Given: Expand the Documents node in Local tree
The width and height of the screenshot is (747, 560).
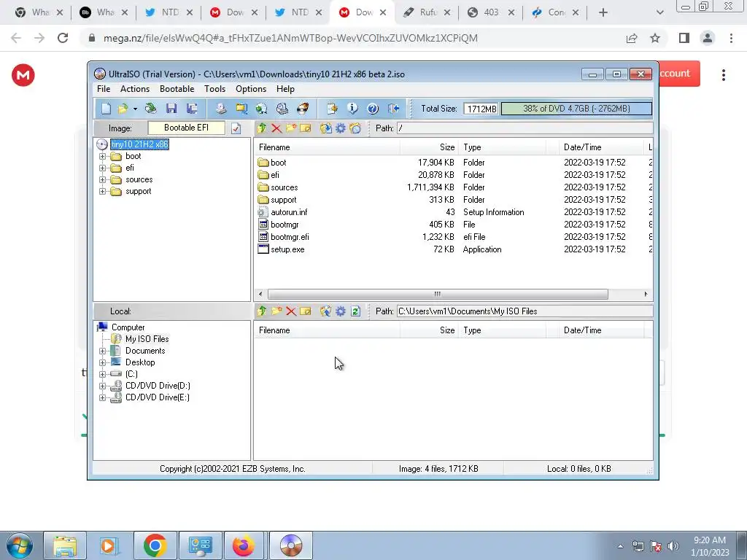Looking at the screenshot, I should pyautogui.click(x=102, y=351).
